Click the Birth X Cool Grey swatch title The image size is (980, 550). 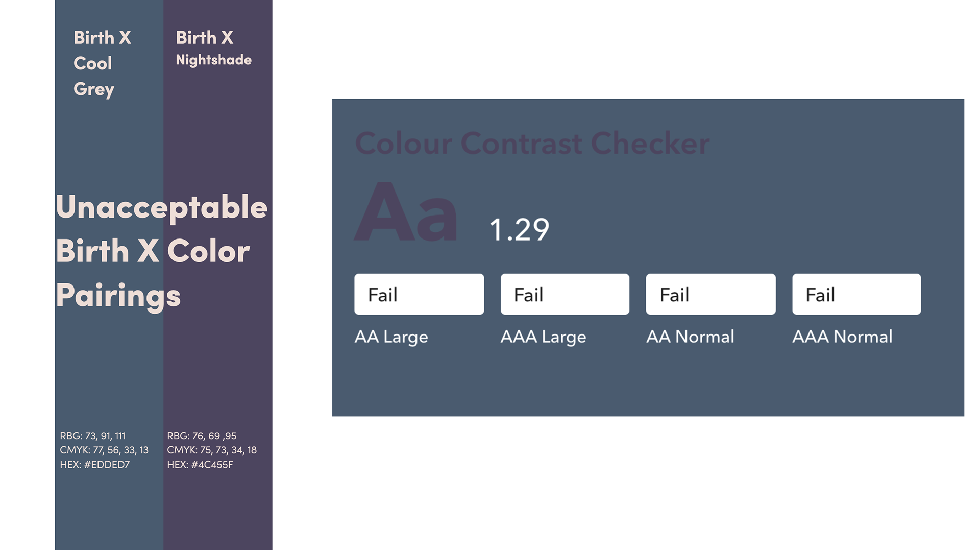(102, 63)
